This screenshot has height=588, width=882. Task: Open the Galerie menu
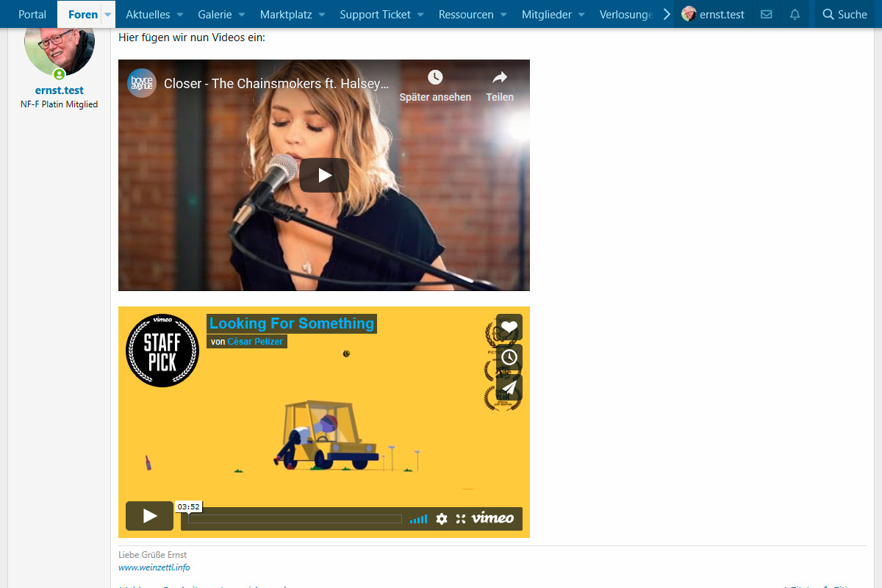click(x=215, y=14)
